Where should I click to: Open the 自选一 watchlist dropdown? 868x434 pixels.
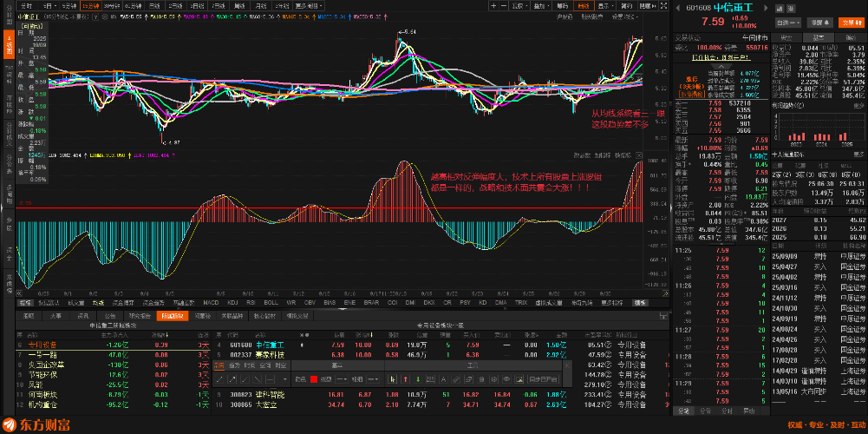coord(789,23)
